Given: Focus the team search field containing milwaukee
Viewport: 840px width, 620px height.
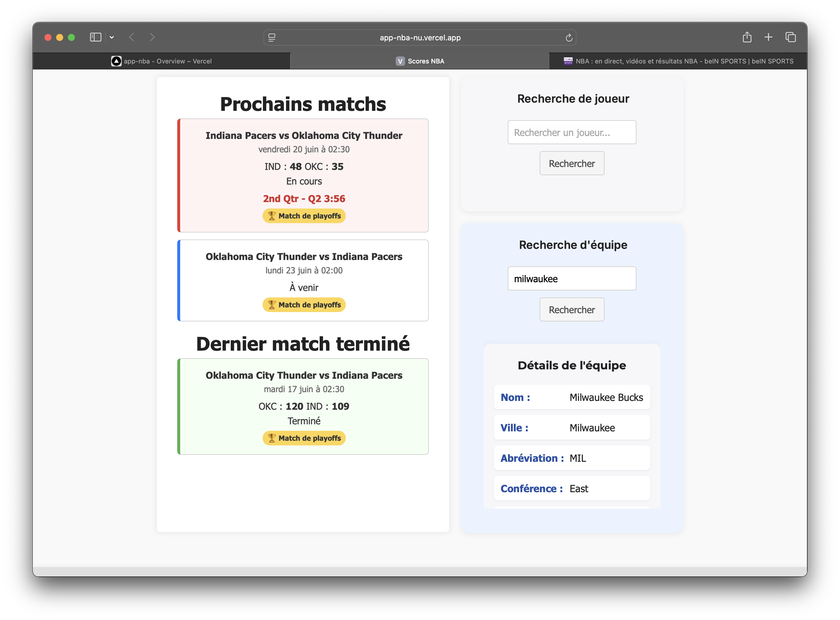Looking at the screenshot, I should pyautogui.click(x=572, y=278).
